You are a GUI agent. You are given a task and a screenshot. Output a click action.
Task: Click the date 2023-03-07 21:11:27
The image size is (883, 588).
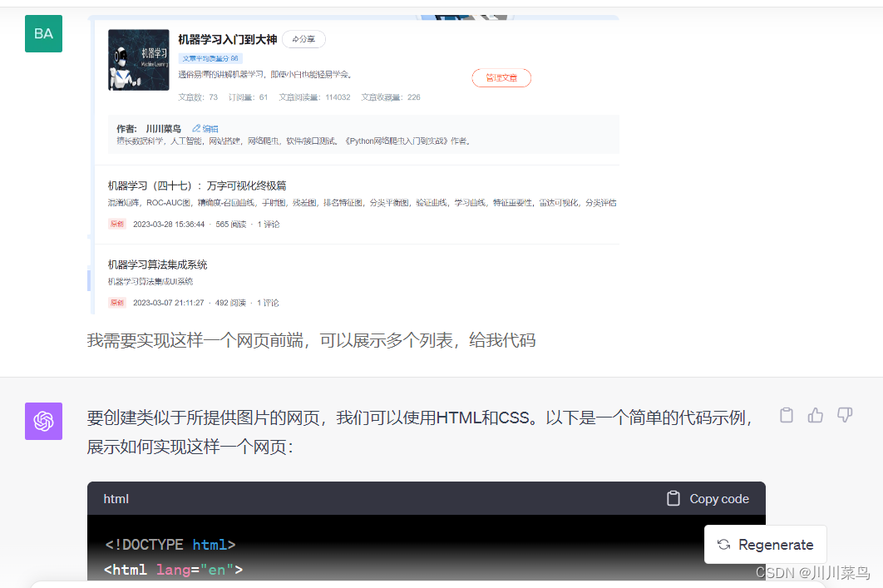pos(169,303)
